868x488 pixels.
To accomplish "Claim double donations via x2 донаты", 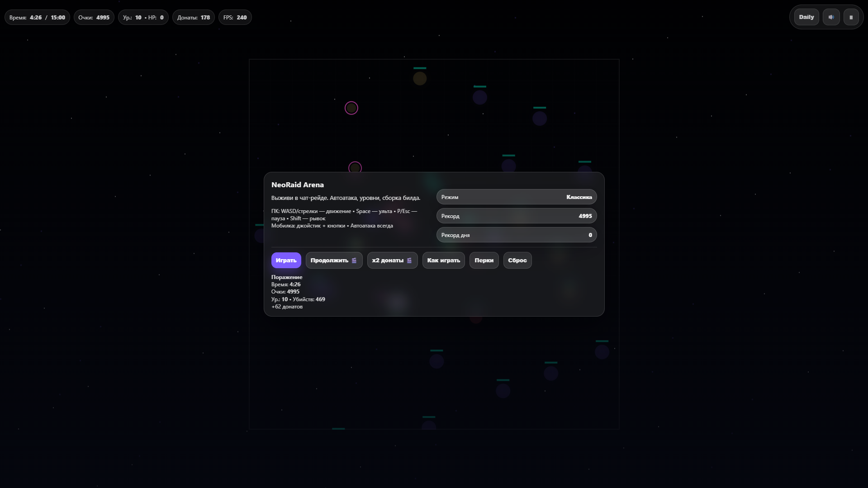I will pos(392,261).
